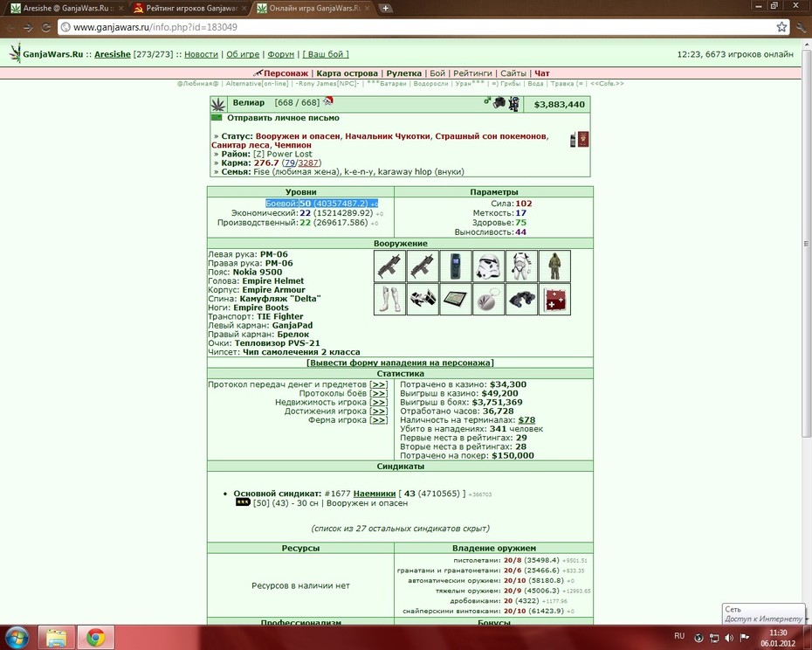
Task: Open the Персонаж menu item
Action: coord(286,73)
